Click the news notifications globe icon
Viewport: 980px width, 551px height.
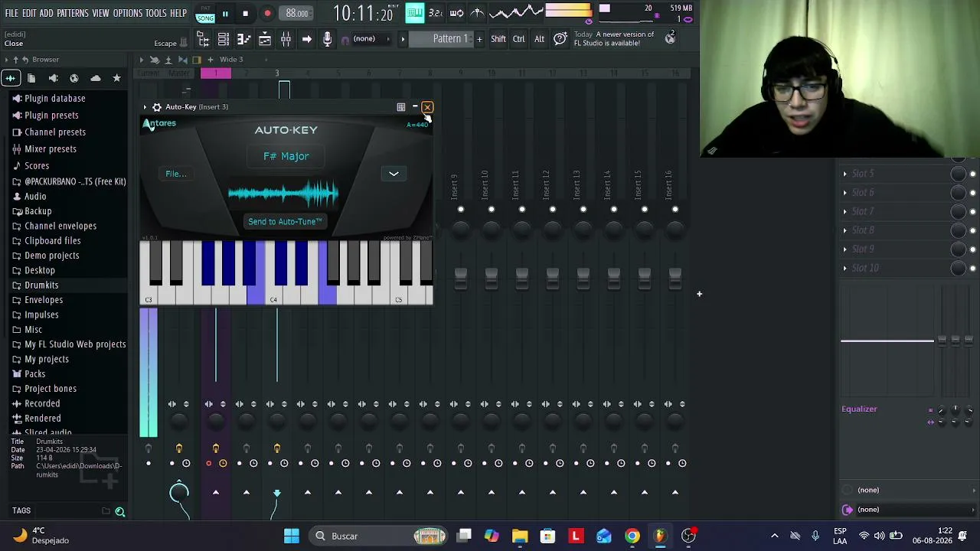click(670, 38)
